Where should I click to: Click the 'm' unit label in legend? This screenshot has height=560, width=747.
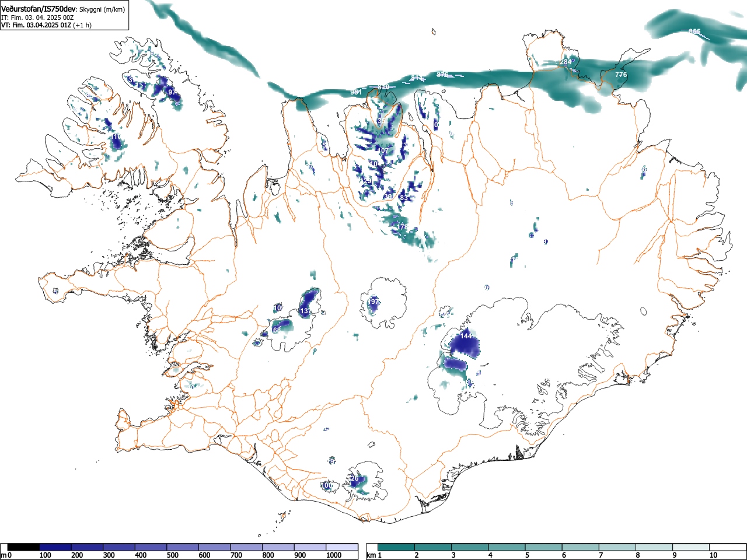click(4, 555)
